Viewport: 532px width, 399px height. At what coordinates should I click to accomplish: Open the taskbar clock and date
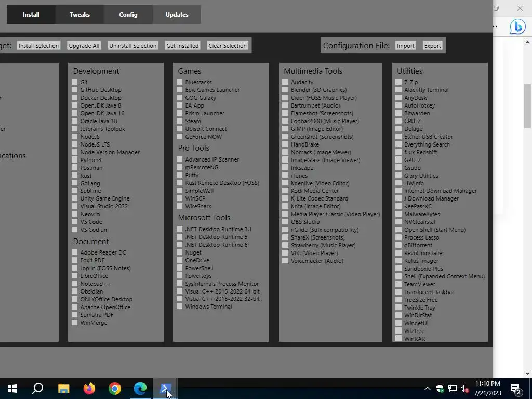(487, 389)
